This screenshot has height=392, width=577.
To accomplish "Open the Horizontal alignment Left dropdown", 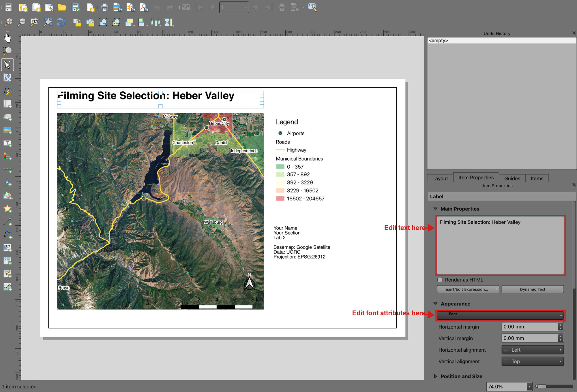I will (533, 350).
